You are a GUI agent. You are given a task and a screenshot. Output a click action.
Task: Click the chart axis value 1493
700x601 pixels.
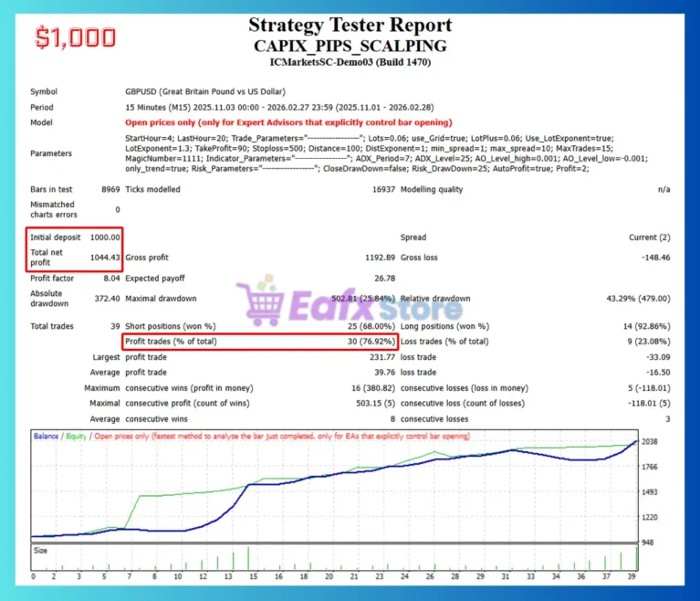(x=650, y=492)
